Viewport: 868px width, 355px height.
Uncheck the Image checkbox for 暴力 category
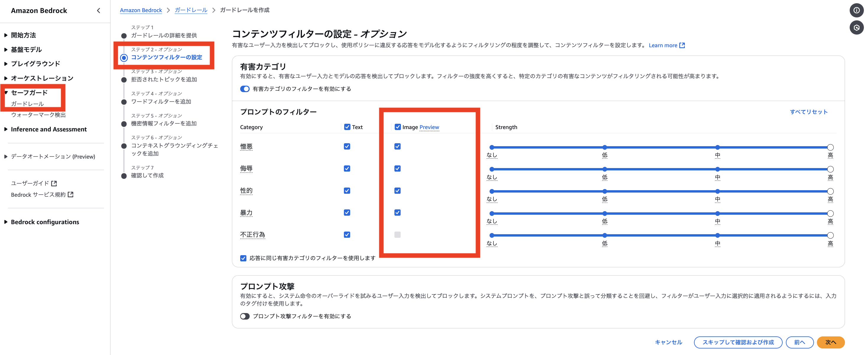(x=397, y=213)
